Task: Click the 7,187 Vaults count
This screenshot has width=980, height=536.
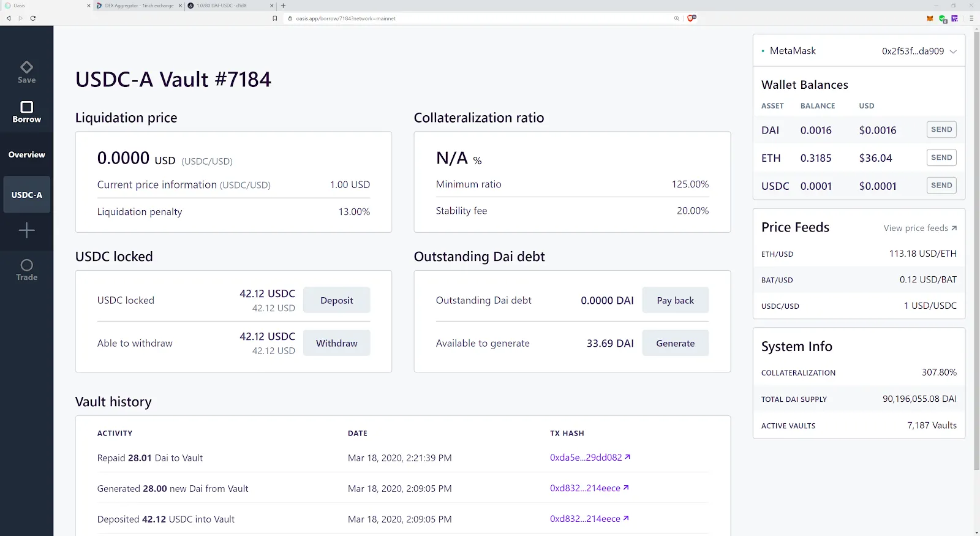Action: [x=932, y=425]
